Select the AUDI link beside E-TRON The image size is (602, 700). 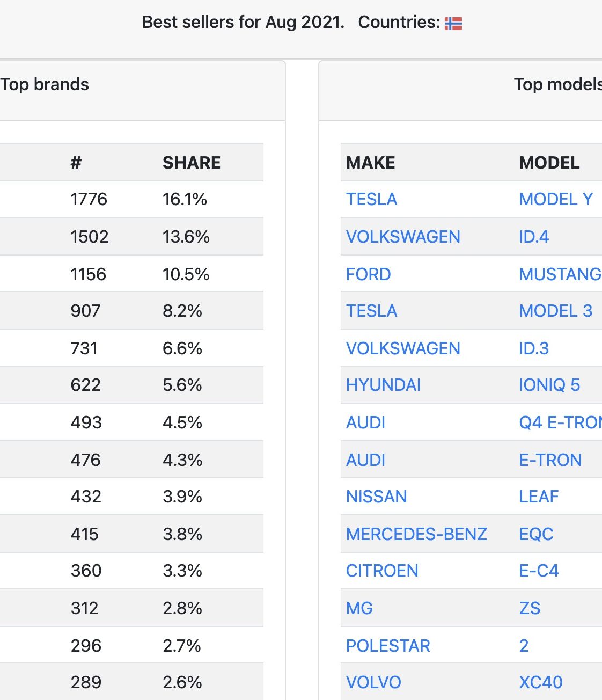(365, 460)
